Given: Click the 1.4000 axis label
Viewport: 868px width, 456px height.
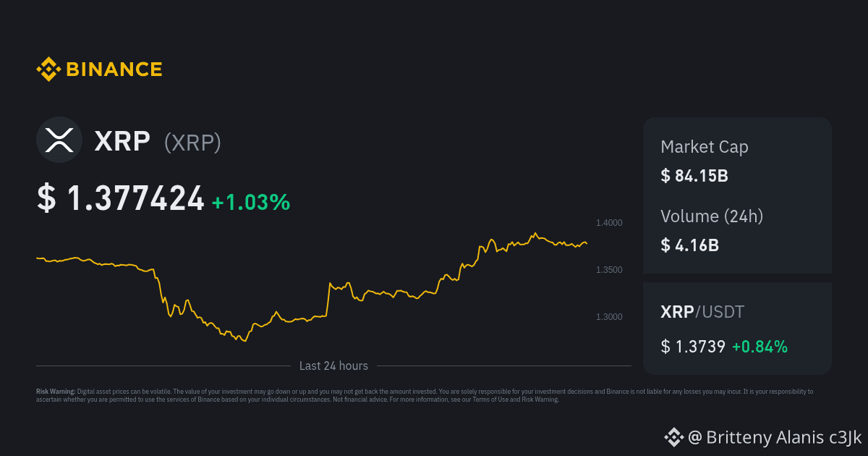Looking at the screenshot, I should (609, 223).
